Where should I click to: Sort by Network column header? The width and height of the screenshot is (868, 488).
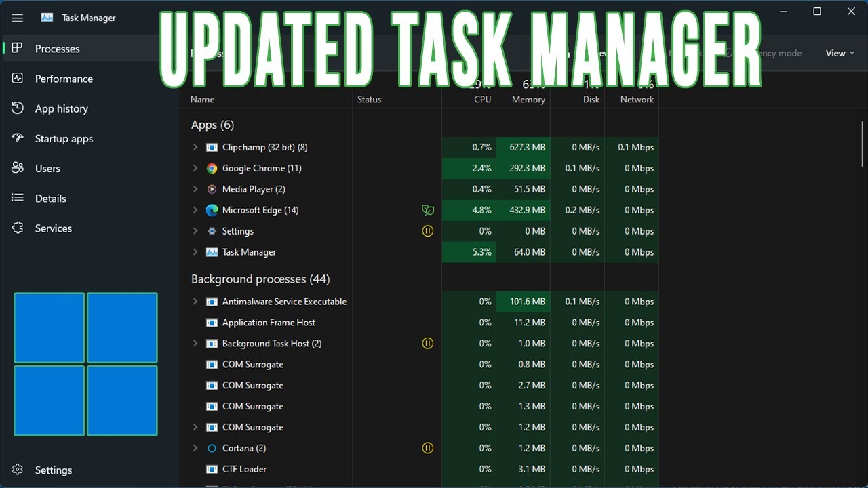point(637,99)
